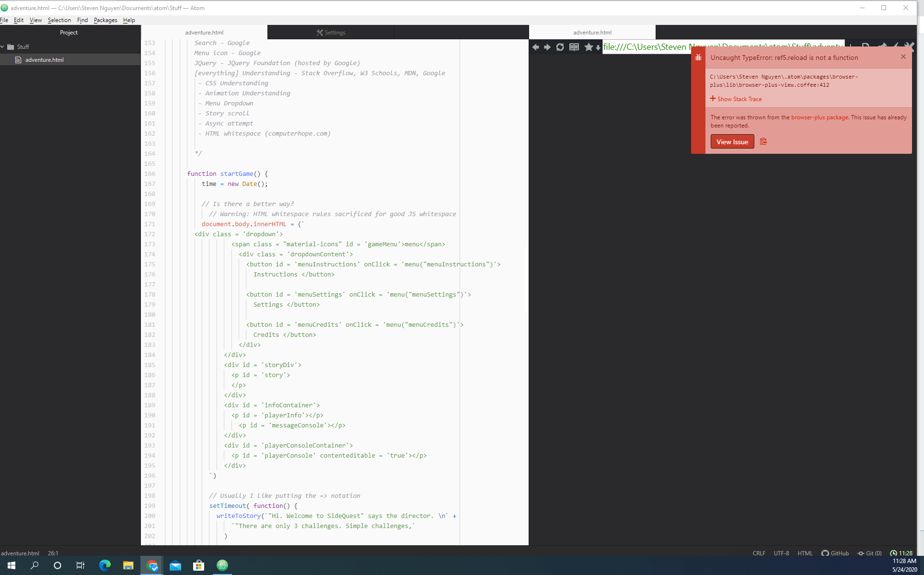
Task: Open GitHub panel from status bar
Action: (835, 553)
